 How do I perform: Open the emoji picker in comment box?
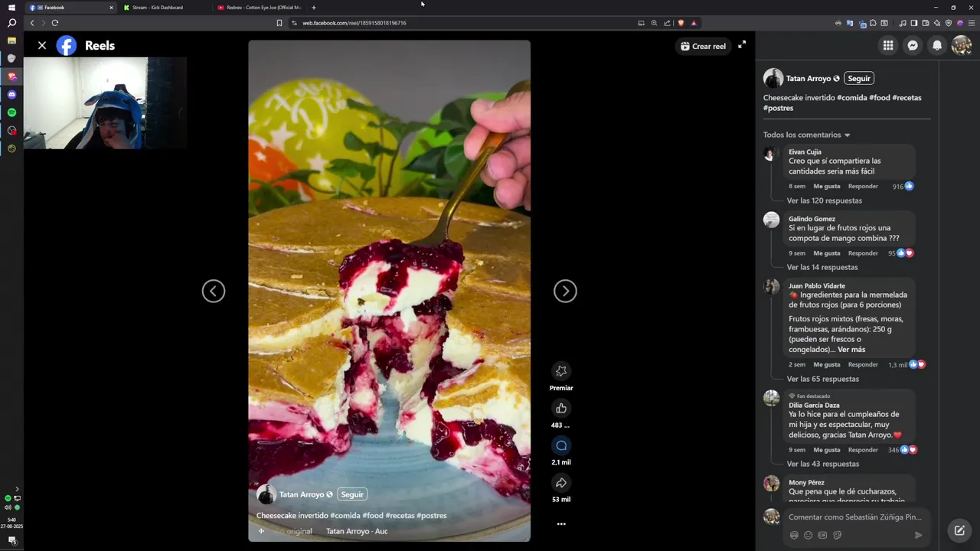tap(808, 535)
